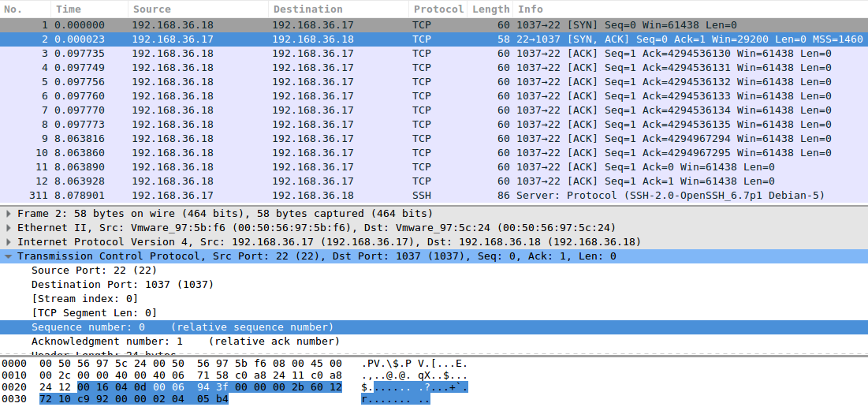Sort packets by the Time column header
Screen dimensions: 868x407
tap(69, 9)
